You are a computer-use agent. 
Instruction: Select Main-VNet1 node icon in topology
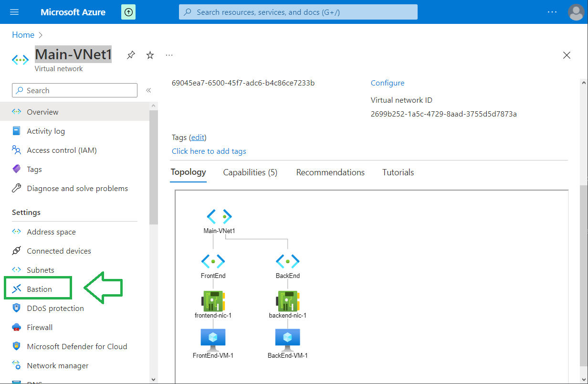pos(220,216)
